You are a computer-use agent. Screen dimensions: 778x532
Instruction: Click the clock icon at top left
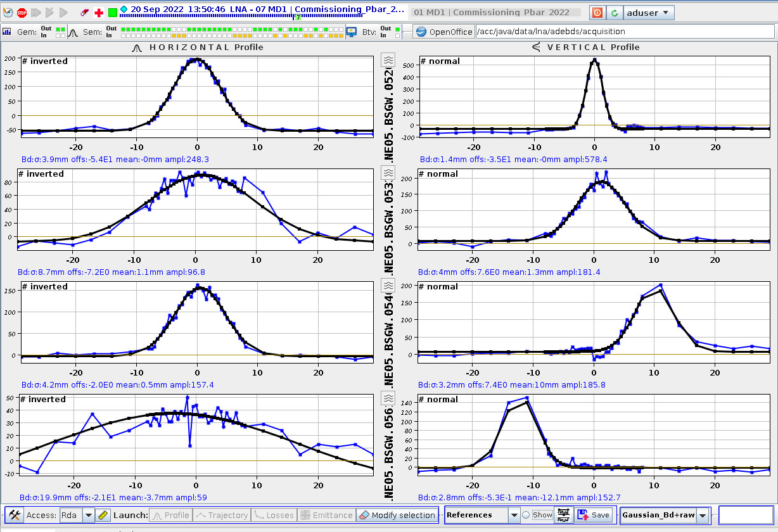click(8, 13)
